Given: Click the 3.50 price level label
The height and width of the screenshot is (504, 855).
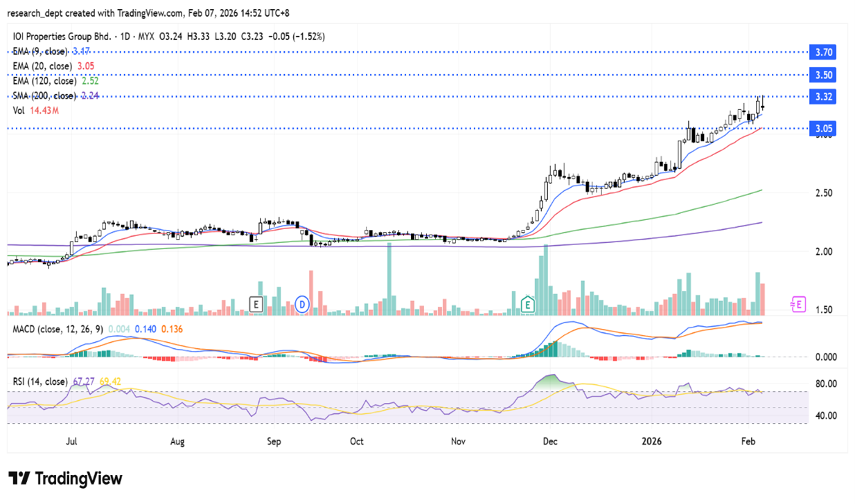Looking at the screenshot, I should (x=824, y=75).
